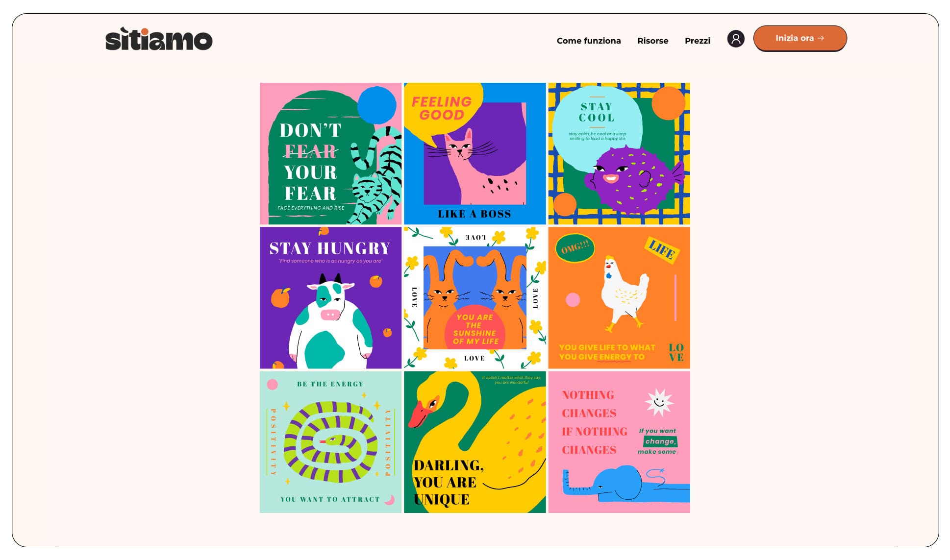Open the Prezzi pricing link
This screenshot has height=560, width=950.
tap(697, 41)
